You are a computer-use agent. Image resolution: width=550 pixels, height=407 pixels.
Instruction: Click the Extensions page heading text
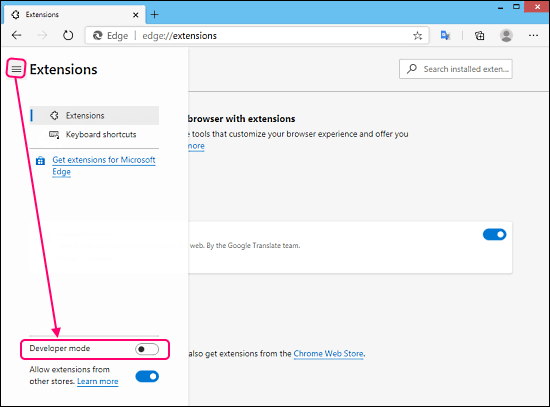tap(63, 69)
